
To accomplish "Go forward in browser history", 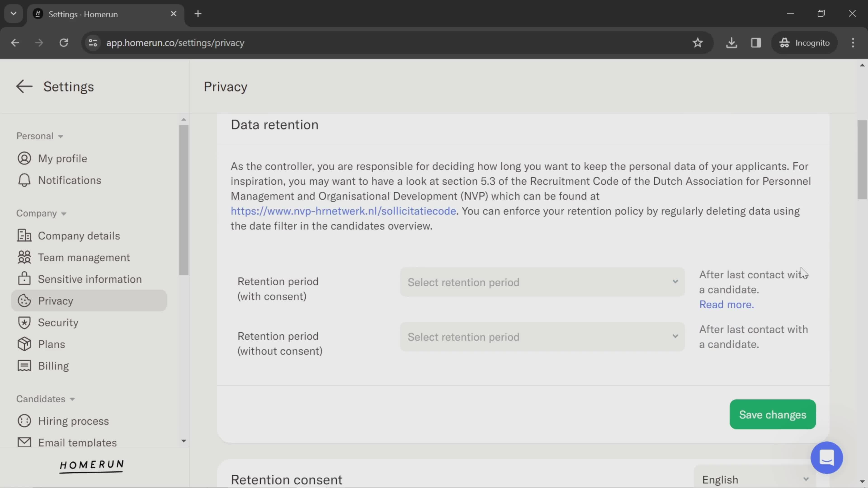I will (x=39, y=43).
